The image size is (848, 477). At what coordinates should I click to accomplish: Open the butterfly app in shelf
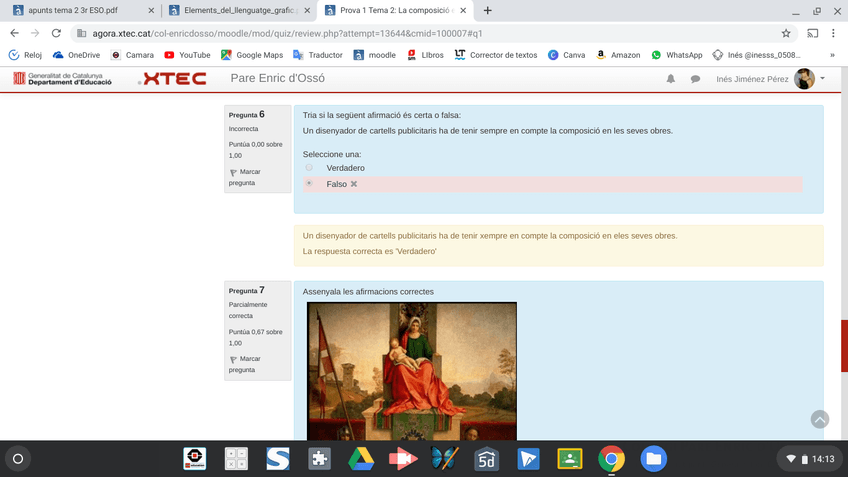[445, 459]
